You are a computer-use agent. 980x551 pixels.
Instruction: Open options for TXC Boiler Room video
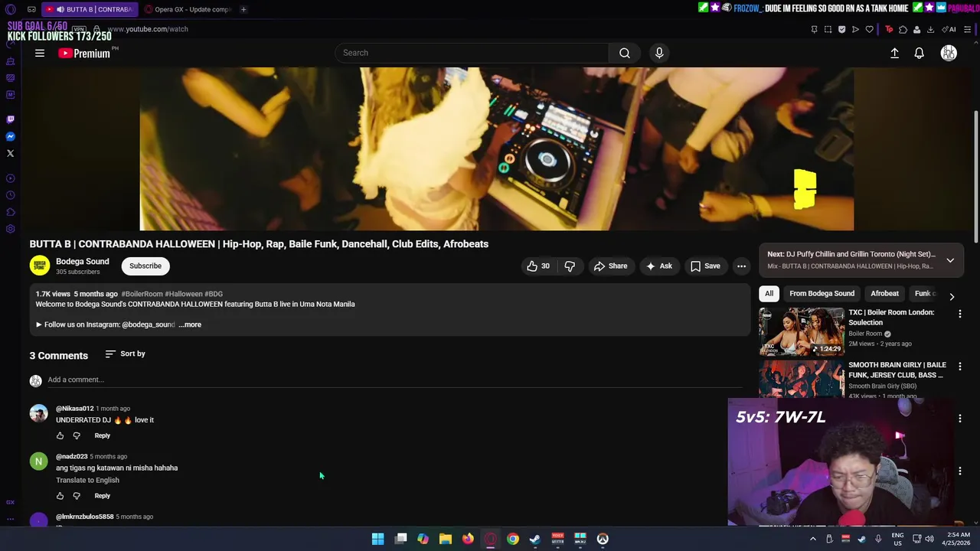[960, 314]
